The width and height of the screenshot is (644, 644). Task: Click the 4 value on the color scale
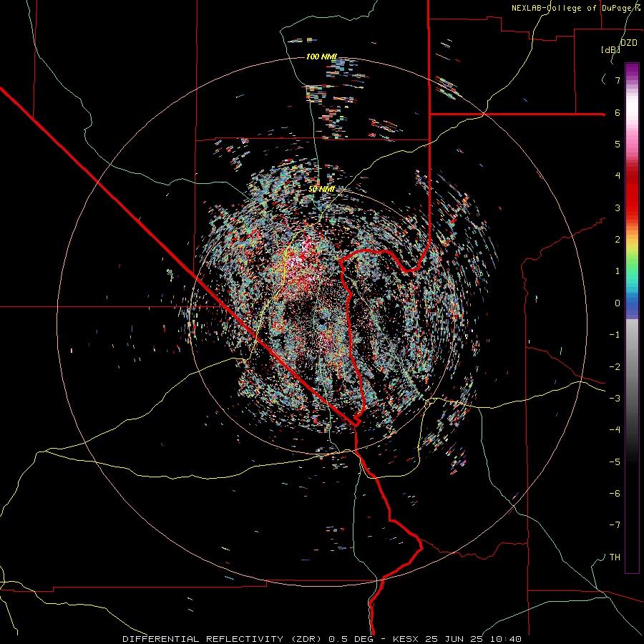point(618,176)
